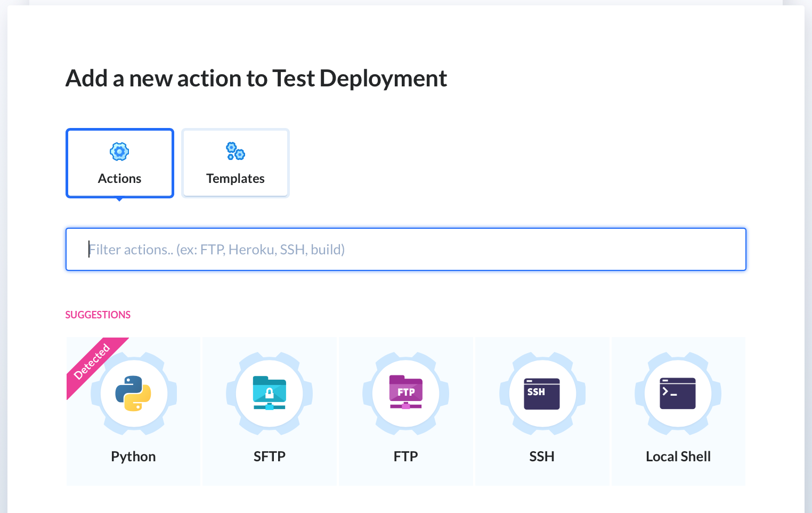Click the FTP label text
The width and height of the screenshot is (812, 513).
(406, 456)
